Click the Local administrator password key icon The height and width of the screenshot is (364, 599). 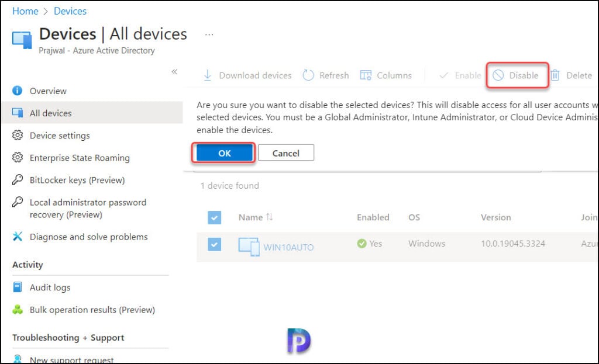18,202
